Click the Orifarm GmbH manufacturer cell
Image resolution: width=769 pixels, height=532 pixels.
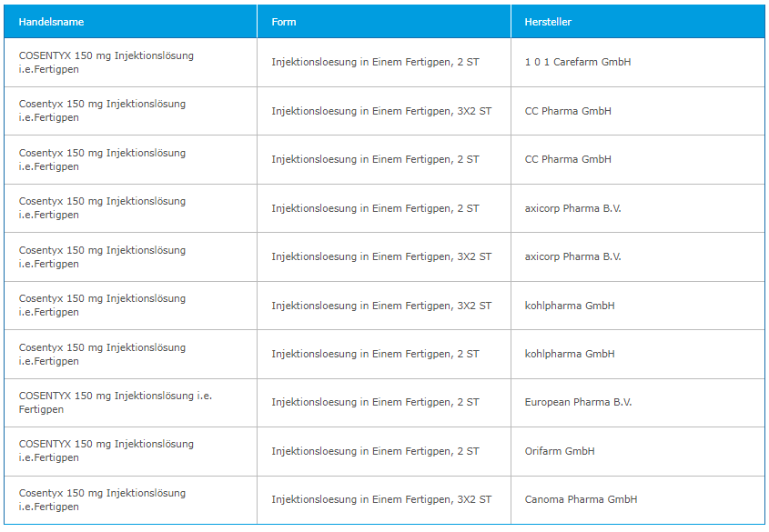tap(560, 452)
